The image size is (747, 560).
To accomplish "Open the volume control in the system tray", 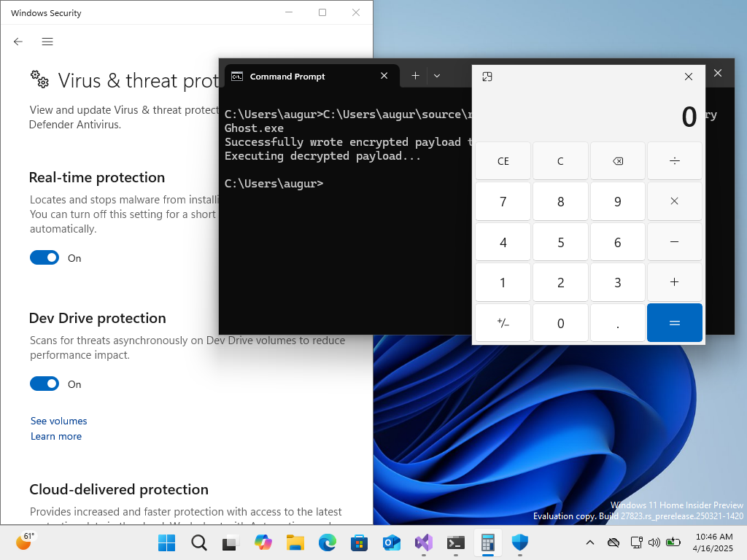I will (x=654, y=542).
